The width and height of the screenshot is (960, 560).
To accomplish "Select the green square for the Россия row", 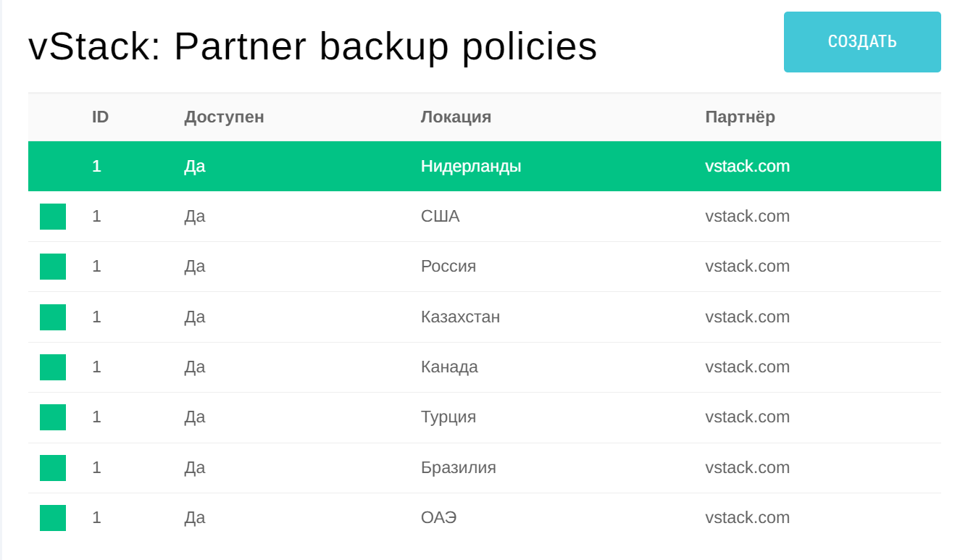I will pos(53,267).
